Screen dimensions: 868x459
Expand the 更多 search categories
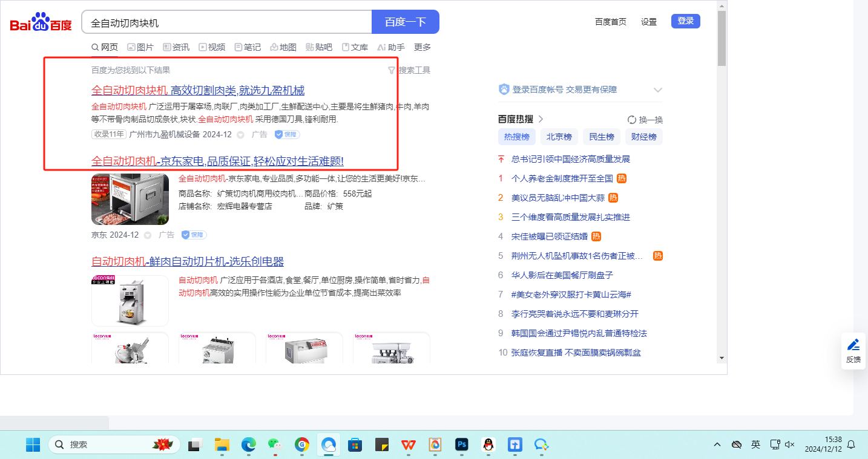tap(422, 47)
